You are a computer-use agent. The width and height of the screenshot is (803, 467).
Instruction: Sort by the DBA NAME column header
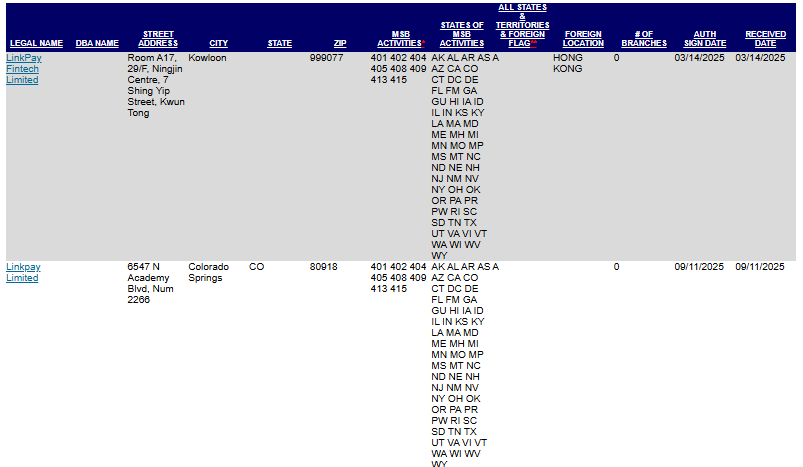tap(97, 44)
